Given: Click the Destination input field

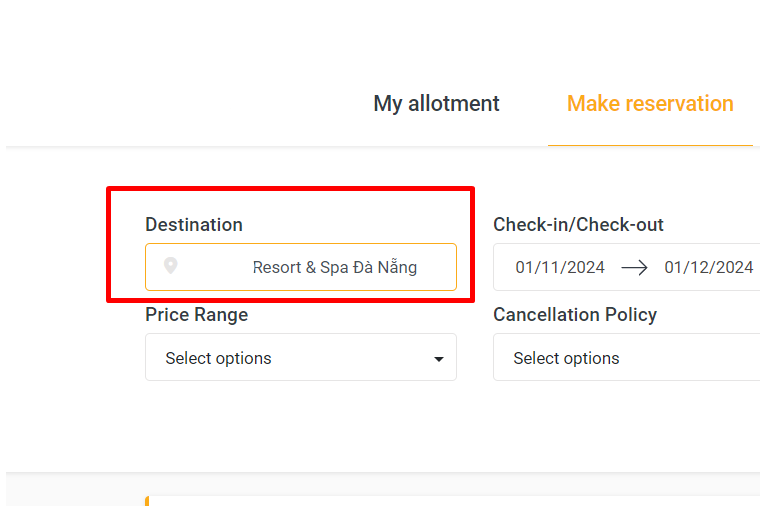Looking at the screenshot, I should [300, 267].
